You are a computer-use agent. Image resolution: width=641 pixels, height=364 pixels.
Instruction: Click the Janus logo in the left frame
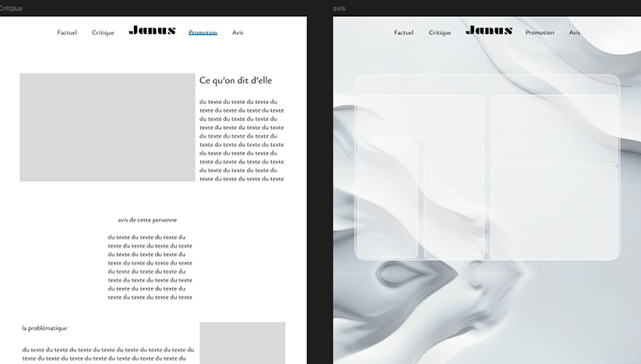pos(153,30)
